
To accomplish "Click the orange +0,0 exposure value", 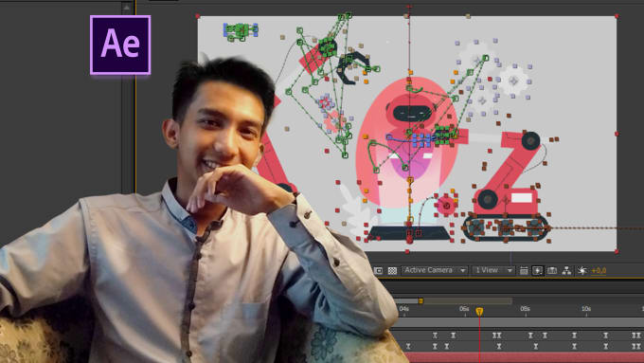I will 599,270.
